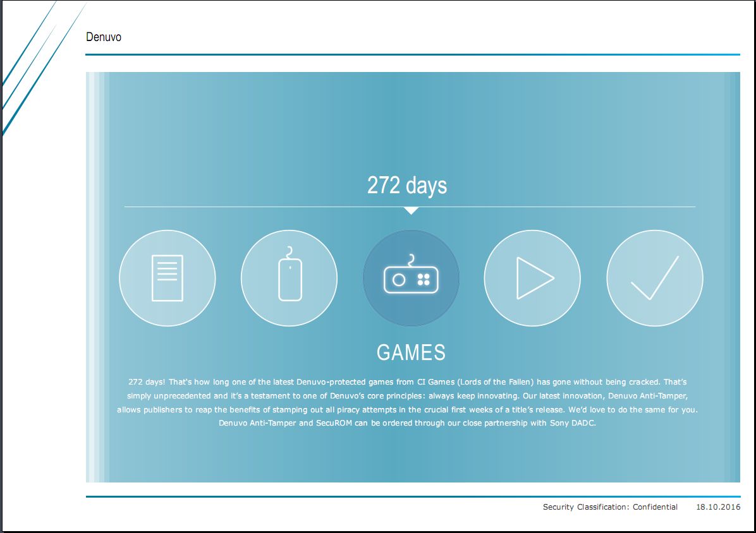The height and width of the screenshot is (533, 756).
Task: Click the sentence mentioning 'Lords of the Fallen'
Action: tap(408, 382)
